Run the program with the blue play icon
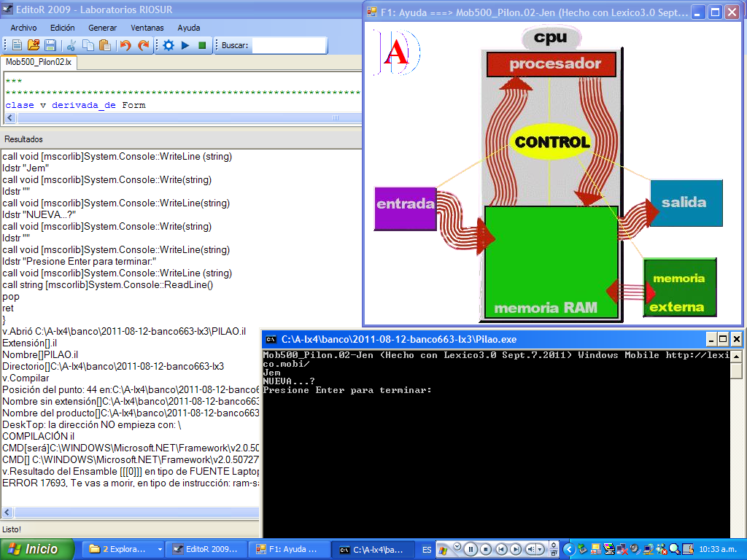Screen dimensions: 747x560 point(185,45)
